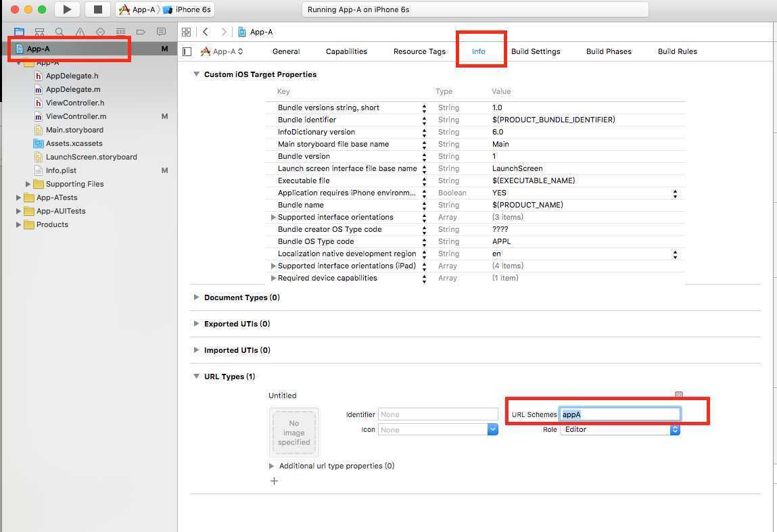The width and height of the screenshot is (777, 532).
Task: Open the App-A scheme selector
Action: [137, 9]
